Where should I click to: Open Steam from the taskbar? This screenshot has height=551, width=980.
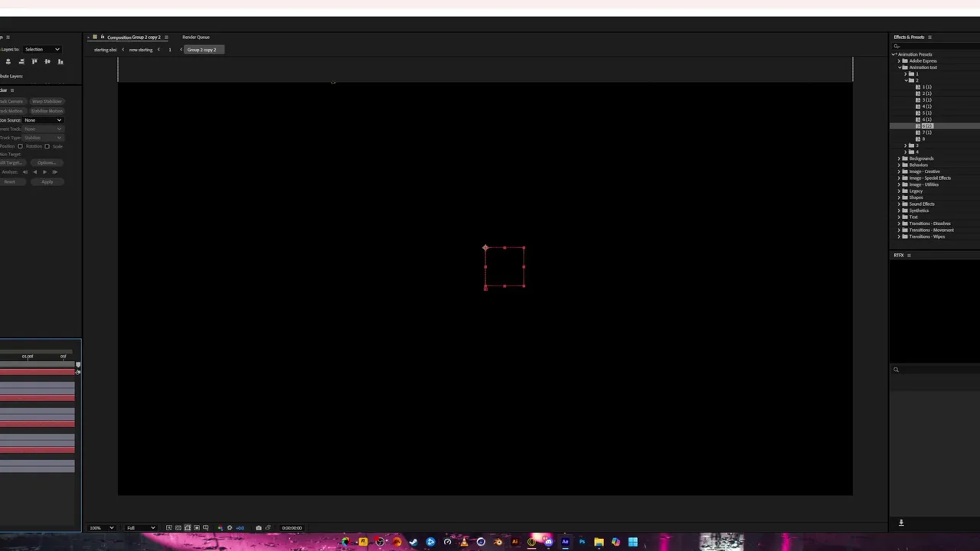pos(413,542)
